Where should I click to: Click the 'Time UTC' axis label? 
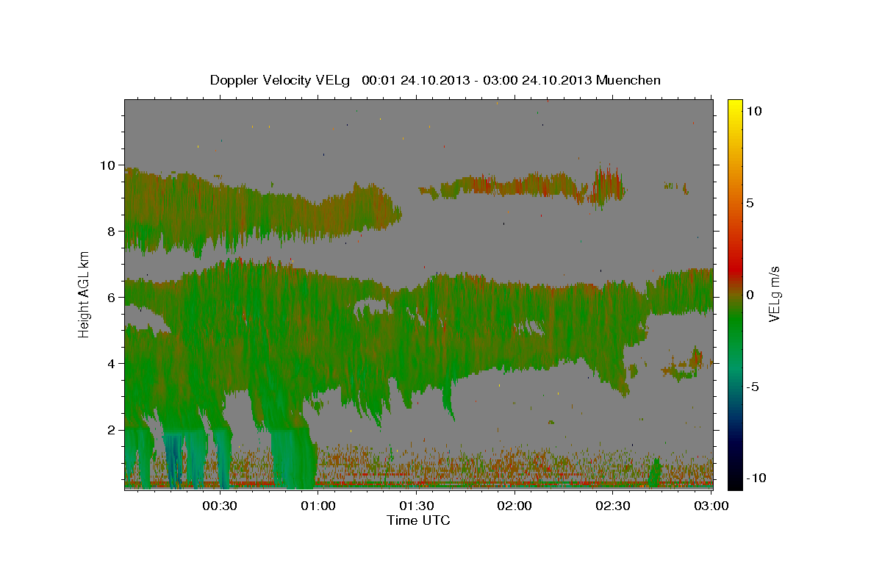(x=418, y=520)
